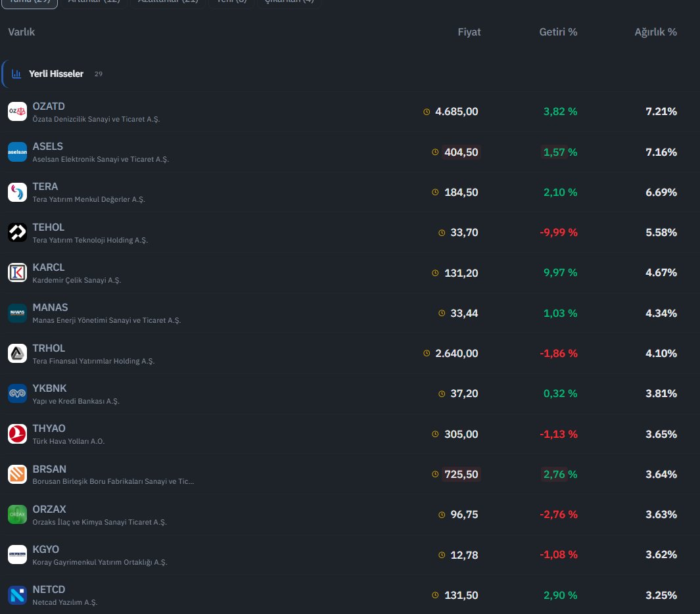Click the TERA stock logo
Screen dimensions: 700x614
[17, 192]
